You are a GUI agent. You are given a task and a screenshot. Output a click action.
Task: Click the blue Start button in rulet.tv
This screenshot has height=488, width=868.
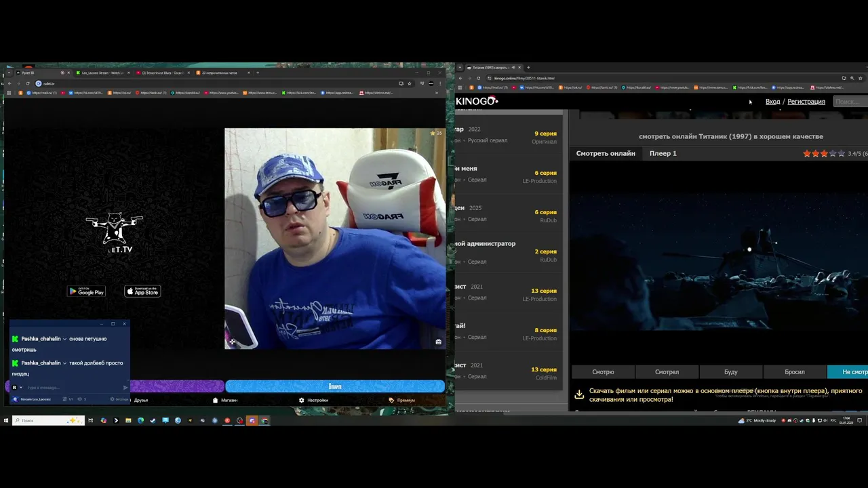(335, 386)
